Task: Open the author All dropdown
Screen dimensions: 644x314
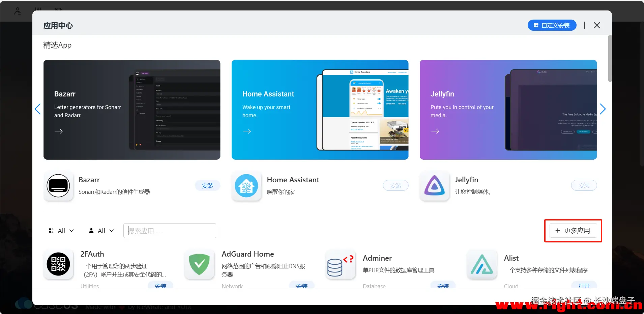Action: click(x=101, y=231)
